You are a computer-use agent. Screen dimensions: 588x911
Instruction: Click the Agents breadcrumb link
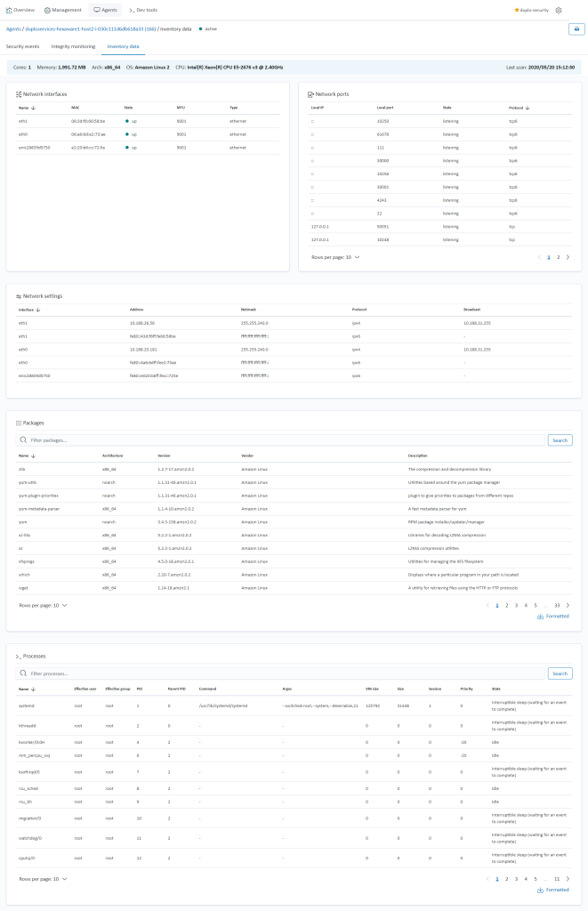click(x=13, y=28)
